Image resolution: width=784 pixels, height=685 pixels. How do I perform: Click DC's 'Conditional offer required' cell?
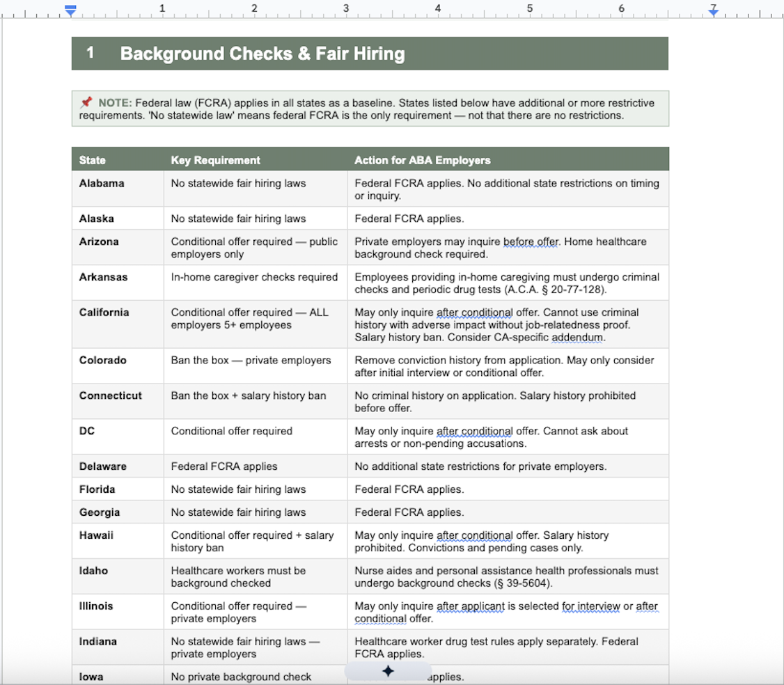(x=256, y=437)
